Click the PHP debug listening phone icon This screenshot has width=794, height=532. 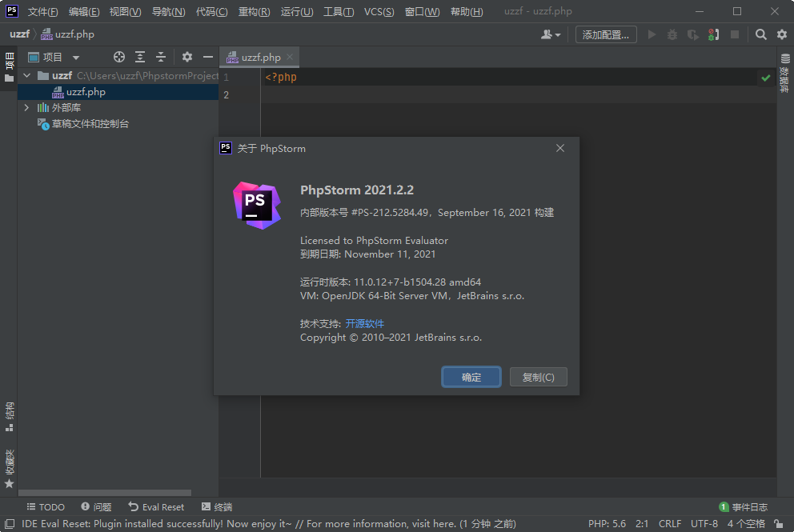click(713, 34)
